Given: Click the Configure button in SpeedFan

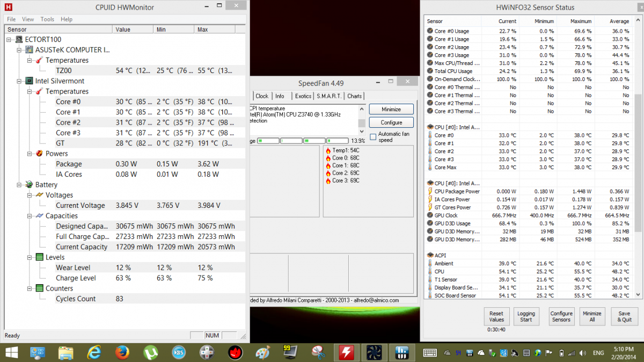Looking at the screenshot, I should click(391, 122).
